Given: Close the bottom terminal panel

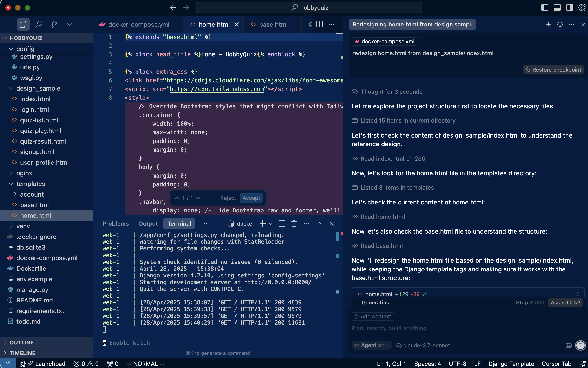Looking at the screenshot, I should pyautogui.click(x=332, y=223).
